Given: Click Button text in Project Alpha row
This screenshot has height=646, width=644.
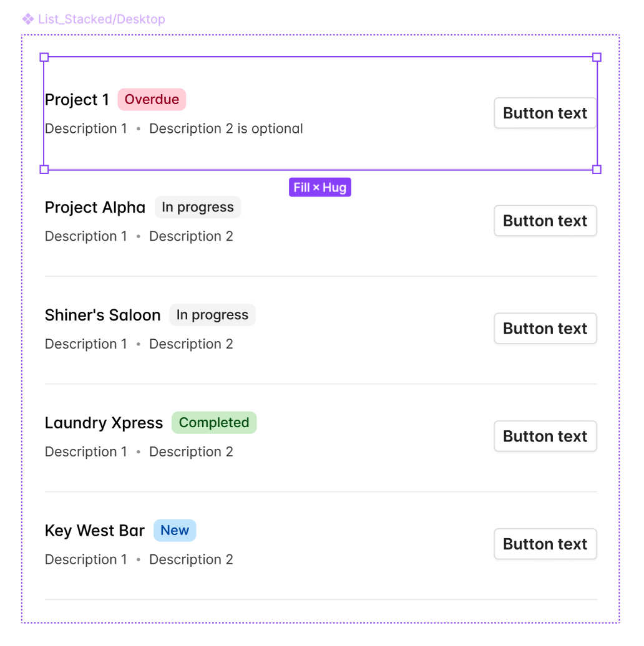Looking at the screenshot, I should click(x=545, y=221).
